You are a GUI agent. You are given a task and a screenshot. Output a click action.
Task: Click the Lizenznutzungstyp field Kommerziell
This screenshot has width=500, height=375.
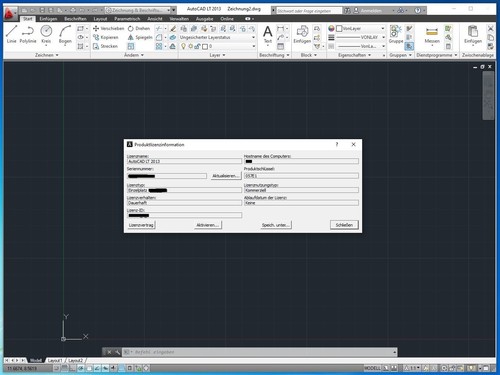coord(301,190)
